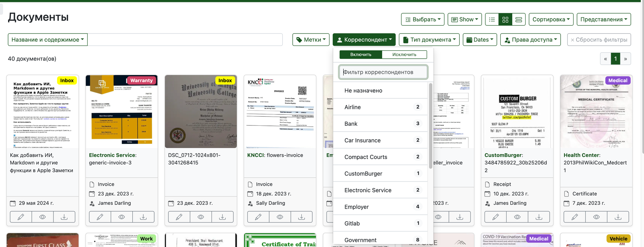Open the Представления dropdown
644x247 pixels.
click(x=604, y=19)
